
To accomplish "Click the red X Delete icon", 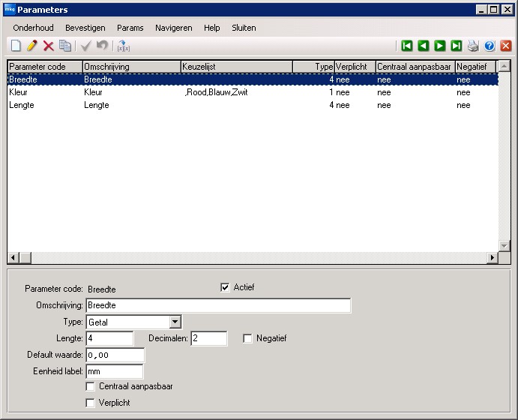I will [x=49, y=46].
